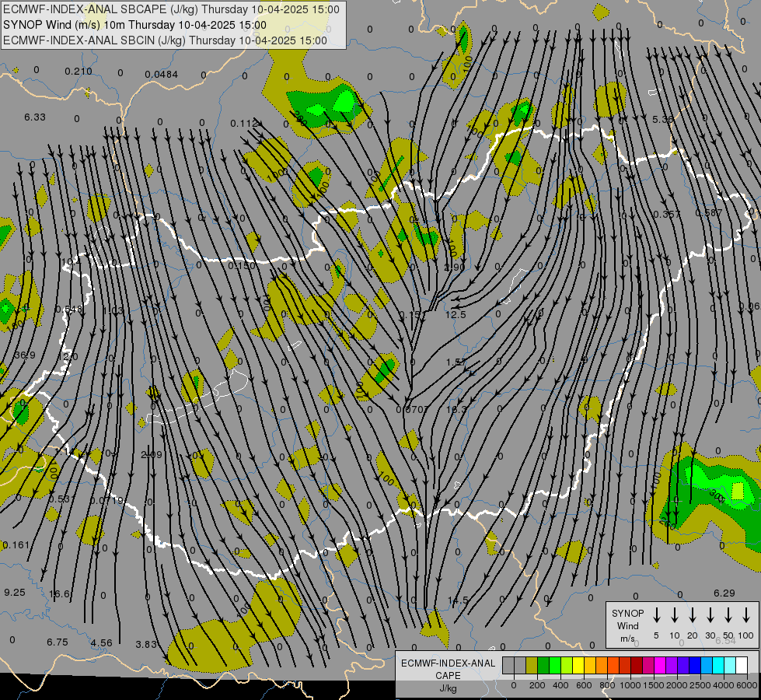Choose the magenta swatch after 1500

coord(660,666)
